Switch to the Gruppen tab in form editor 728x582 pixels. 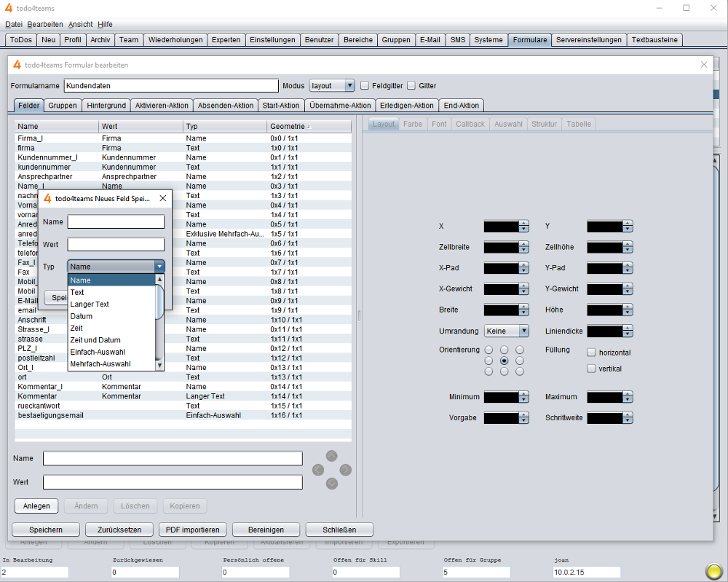pos(63,106)
